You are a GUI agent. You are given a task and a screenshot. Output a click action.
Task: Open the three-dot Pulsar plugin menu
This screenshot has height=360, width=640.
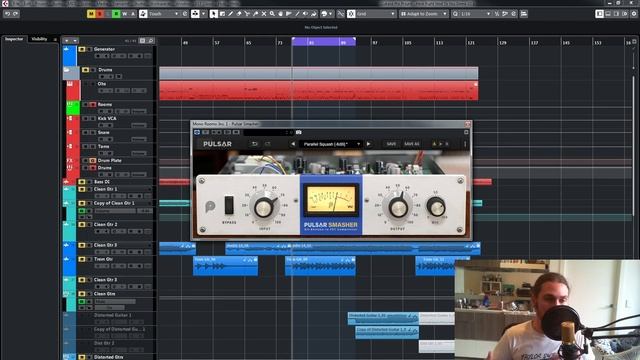[465, 144]
